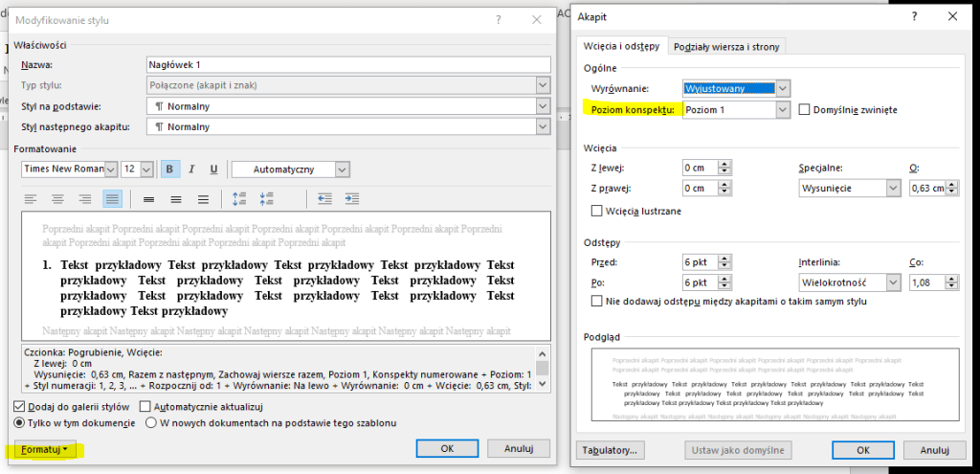980x474 pixels.
Task: Open the 'Formatuj' menu button
Action: [45, 448]
